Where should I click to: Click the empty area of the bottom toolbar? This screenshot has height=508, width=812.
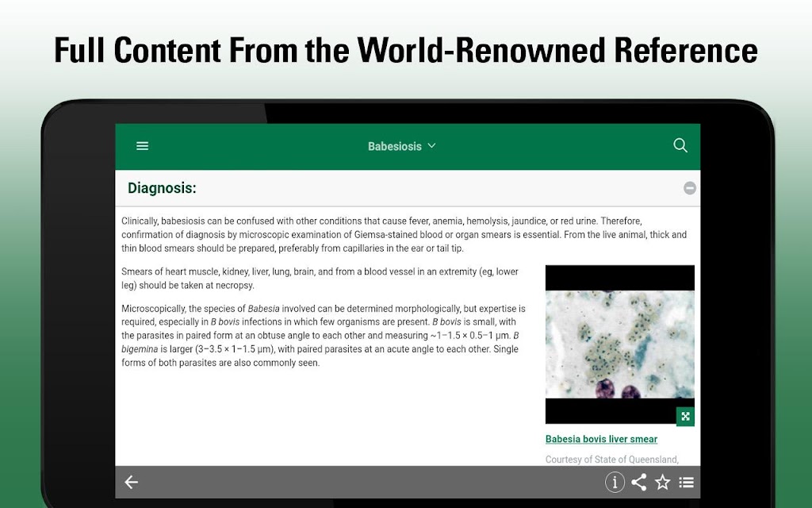coord(365,482)
